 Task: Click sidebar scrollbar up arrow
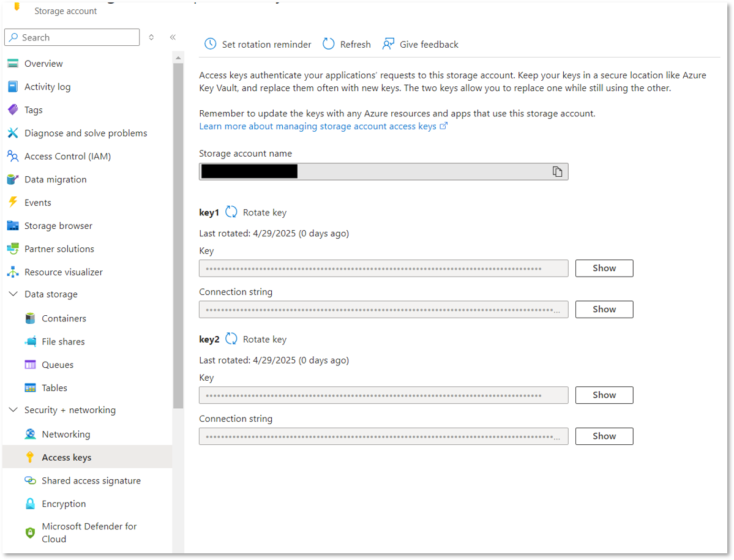(x=178, y=58)
